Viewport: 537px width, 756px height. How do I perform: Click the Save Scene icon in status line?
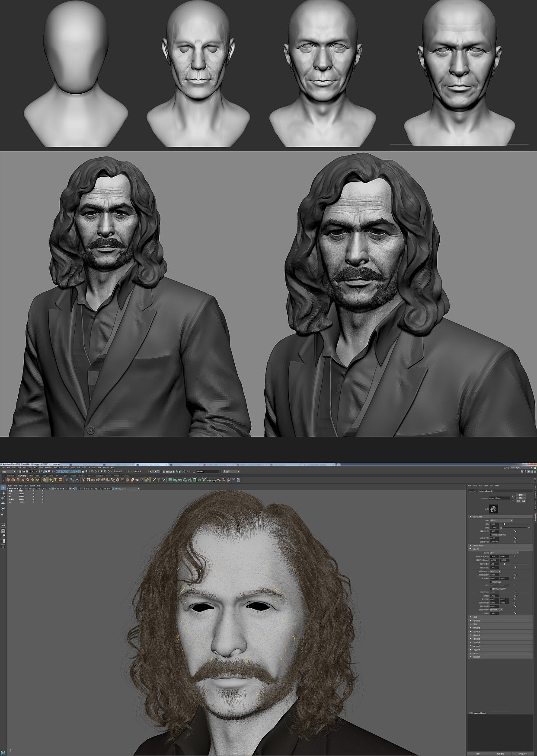(x=27, y=471)
